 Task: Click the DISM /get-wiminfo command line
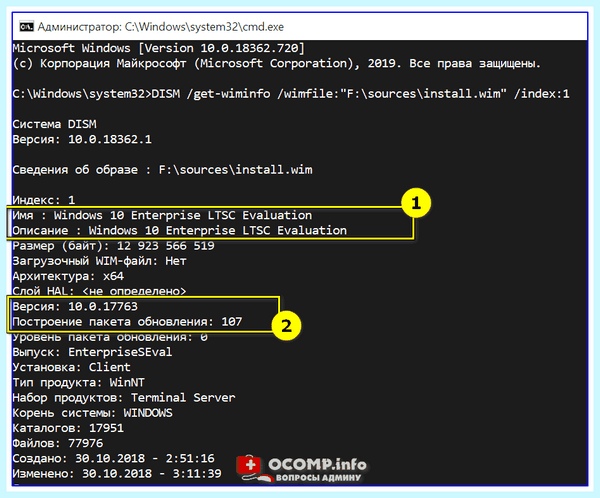tap(291, 94)
